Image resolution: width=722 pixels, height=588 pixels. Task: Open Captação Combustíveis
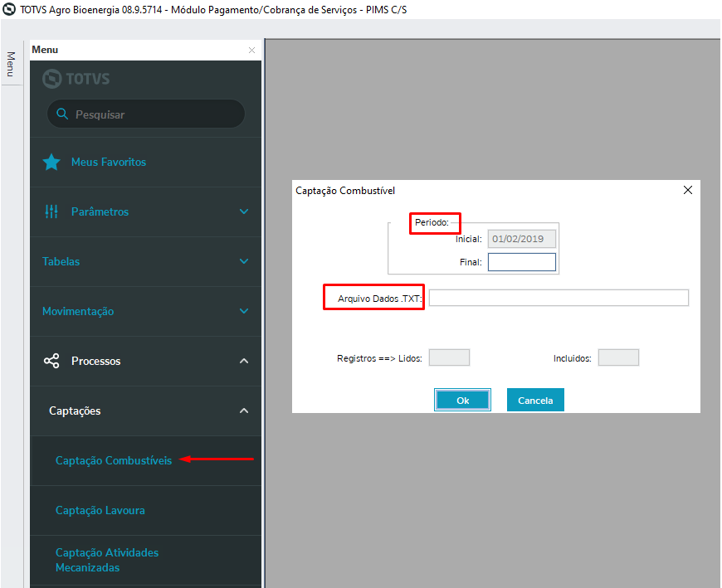click(x=114, y=460)
